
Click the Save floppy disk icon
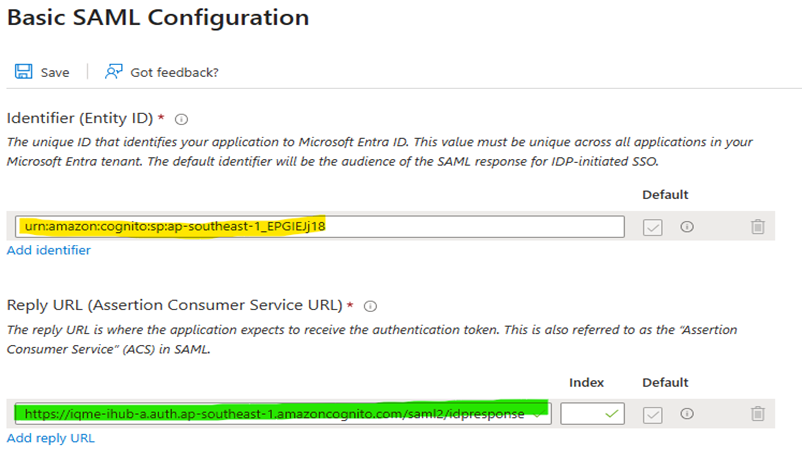[x=22, y=72]
